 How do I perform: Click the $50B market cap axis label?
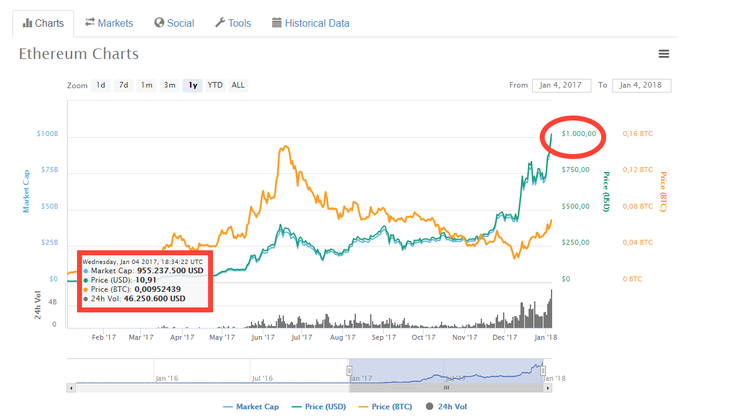pyautogui.click(x=50, y=206)
